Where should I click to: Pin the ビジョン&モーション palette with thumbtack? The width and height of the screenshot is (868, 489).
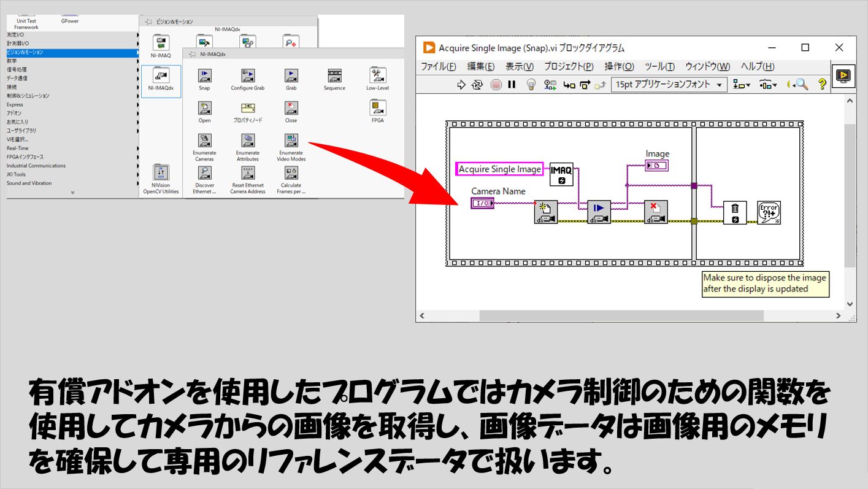click(x=147, y=21)
